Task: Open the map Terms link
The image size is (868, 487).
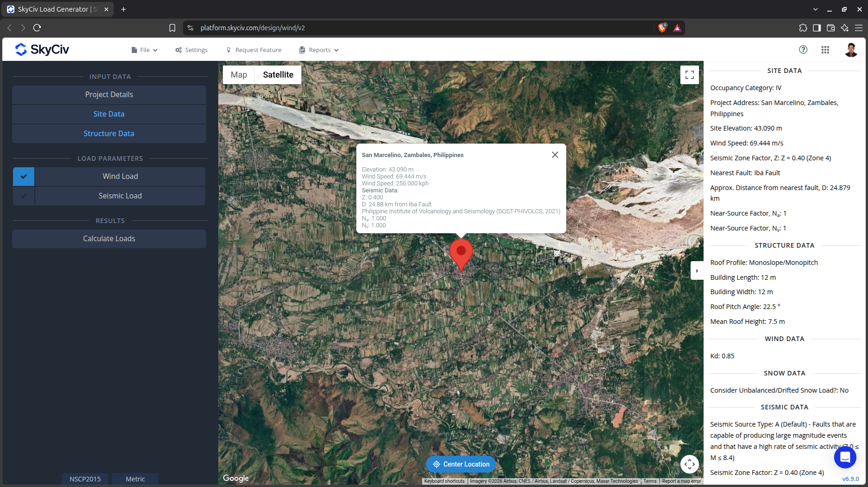Action: (x=650, y=481)
